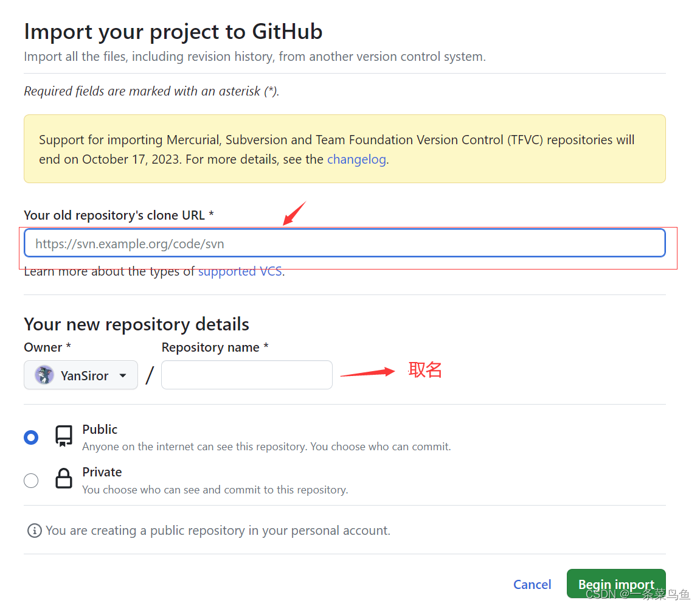Select the Private visibility radio button
The width and height of the screenshot is (700, 606).
pos(31,480)
